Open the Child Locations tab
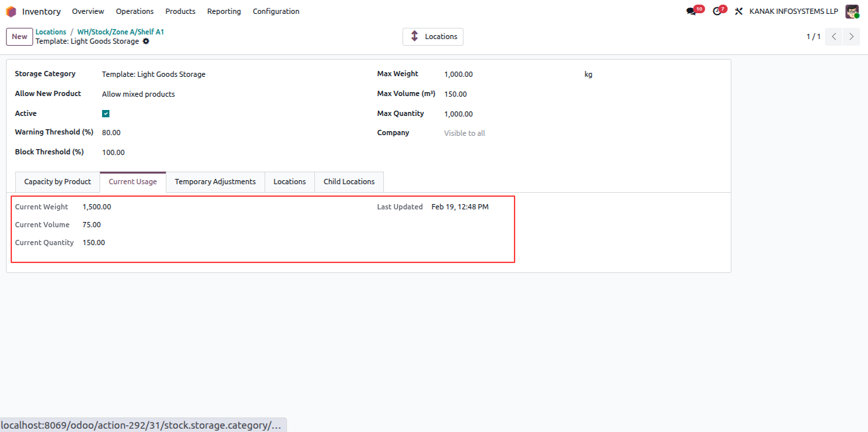 (x=349, y=182)
